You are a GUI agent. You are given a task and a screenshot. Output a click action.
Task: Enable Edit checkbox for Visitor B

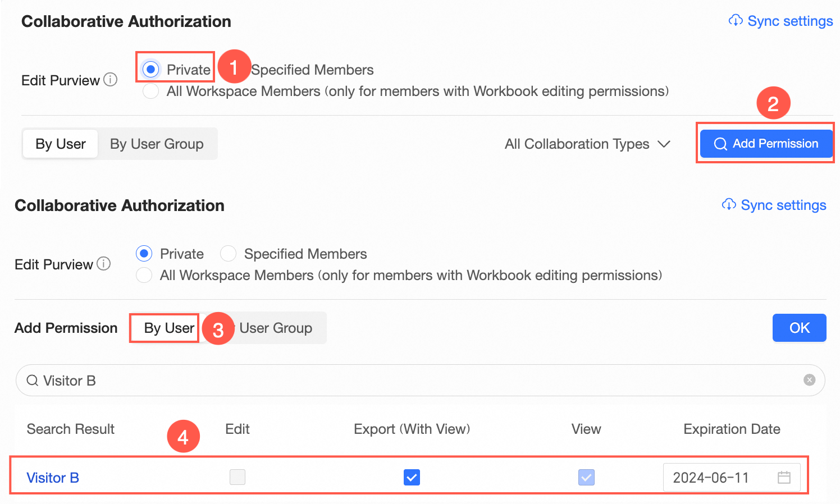coord(238,478)
